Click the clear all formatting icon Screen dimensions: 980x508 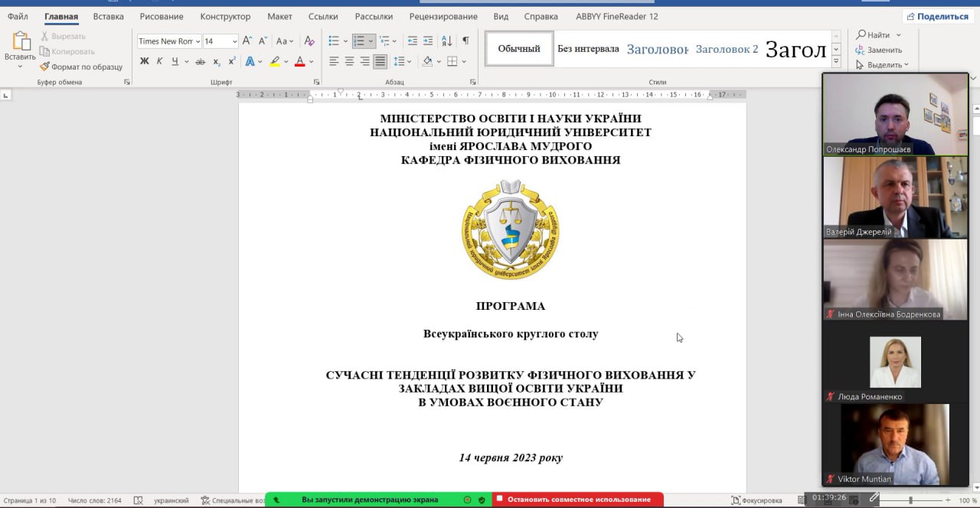pos(309,41)
